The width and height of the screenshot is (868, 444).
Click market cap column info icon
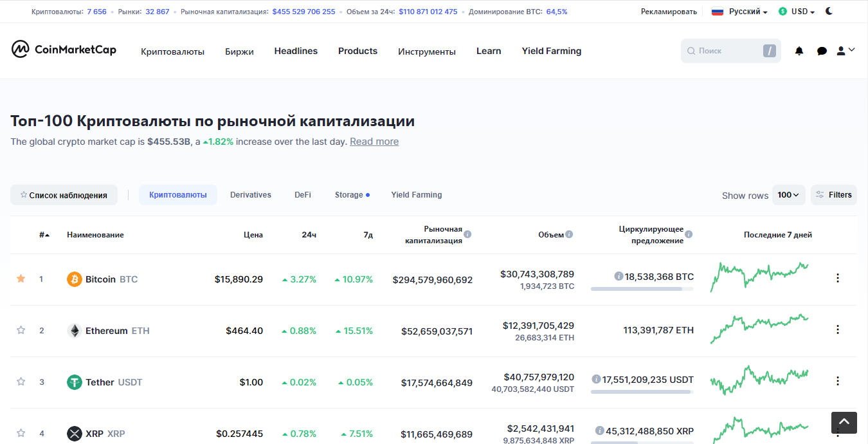coord(467,234)
